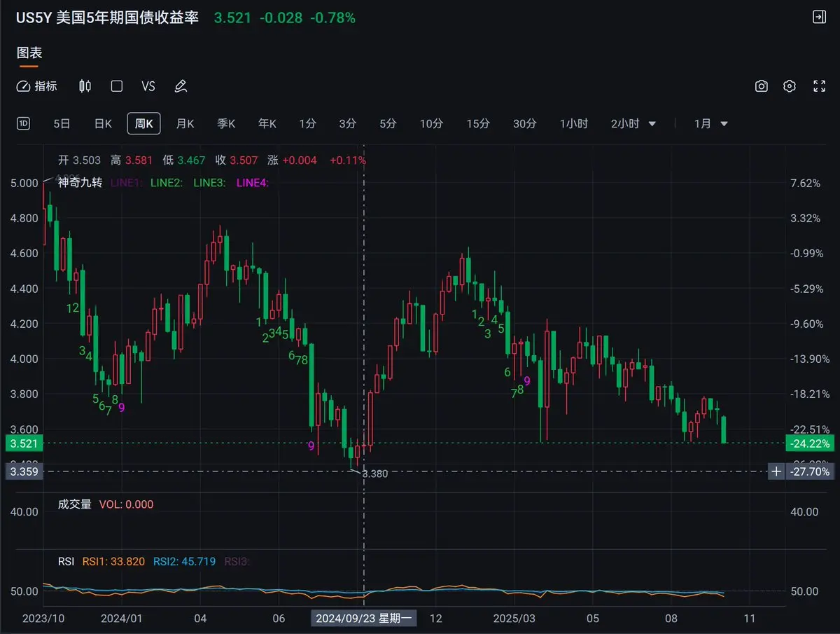Select the pencil drawing tool
The height and width of the screenshot is (634, 840).
pos(181,86)
